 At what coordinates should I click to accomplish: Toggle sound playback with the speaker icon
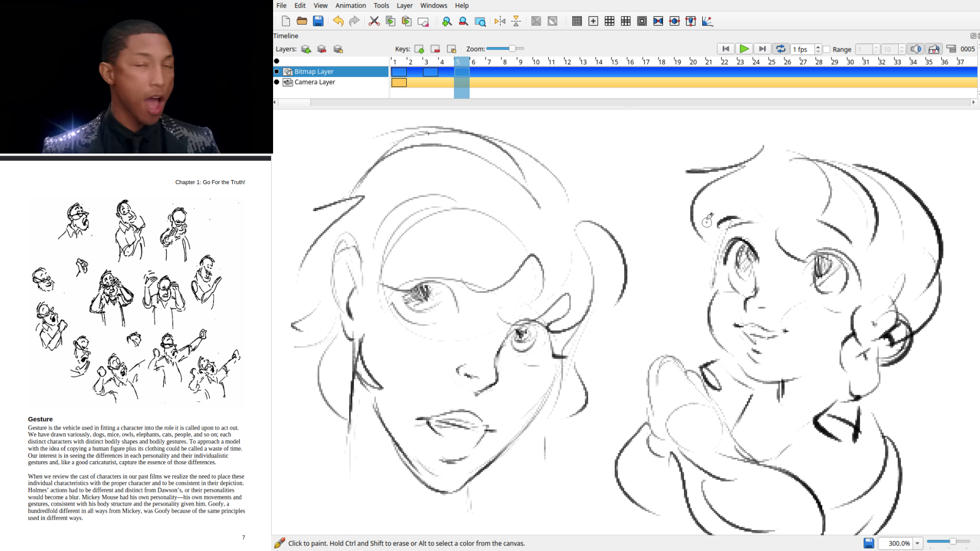916,49
